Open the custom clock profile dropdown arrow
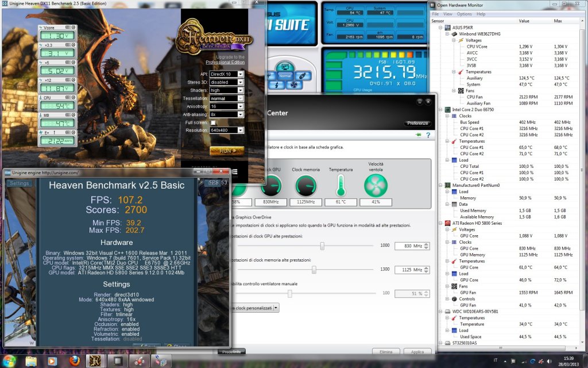The width and height of the screenshot is (588, 368). [x=276, y=308]
